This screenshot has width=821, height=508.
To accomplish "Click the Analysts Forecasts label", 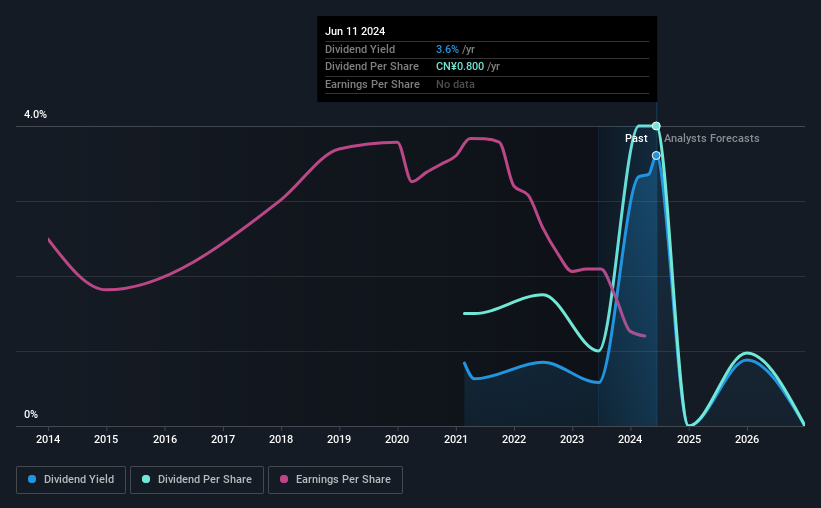I will [712, 138].
